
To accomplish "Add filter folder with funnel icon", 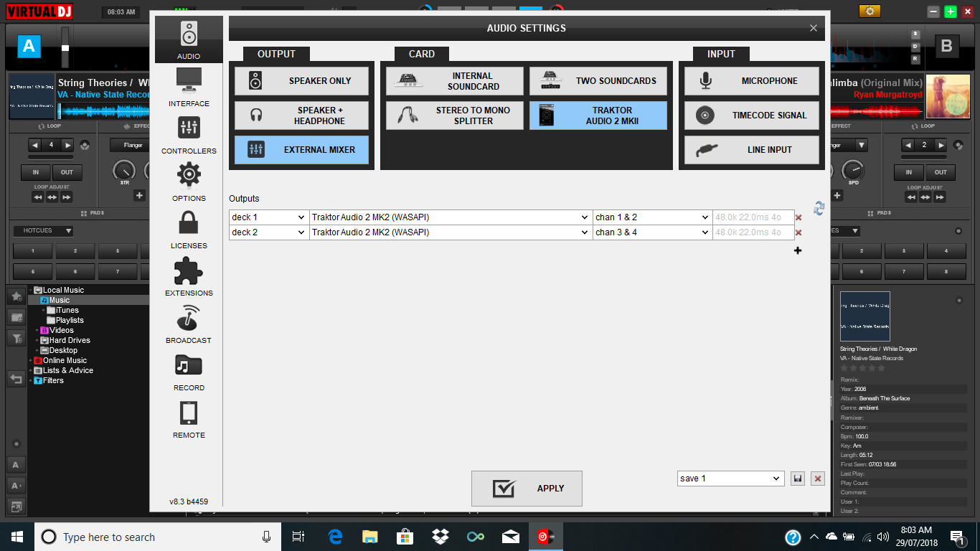I will pyautogui.click(x=16, y=338).
